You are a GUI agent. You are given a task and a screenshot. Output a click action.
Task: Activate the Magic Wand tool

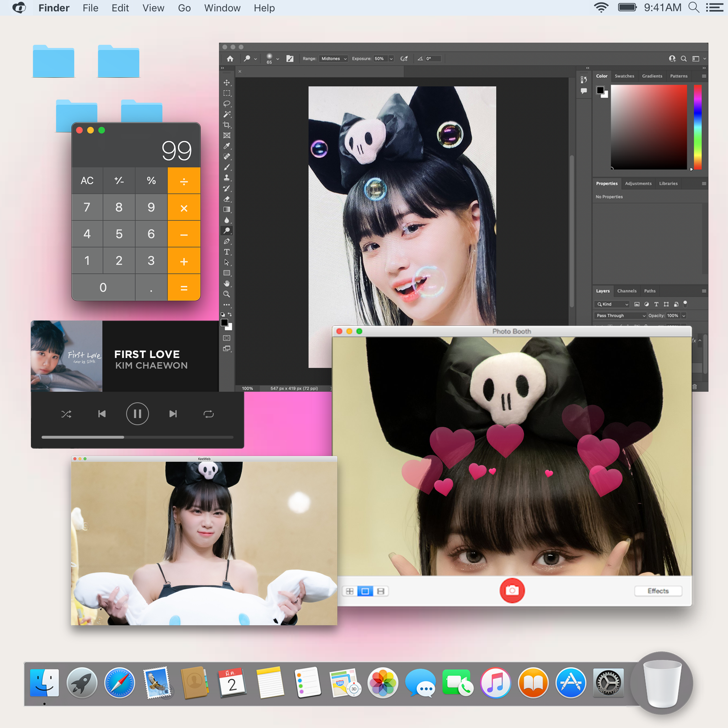226,114
